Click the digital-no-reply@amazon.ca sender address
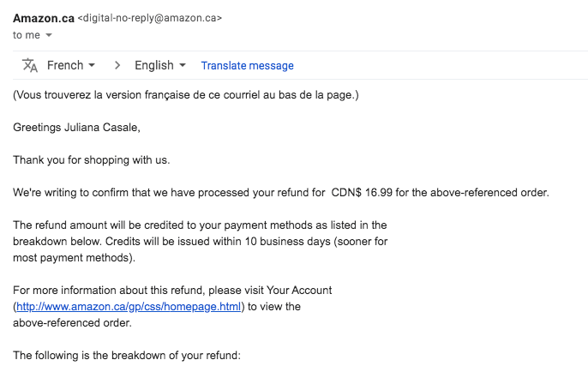This screenshot has width=588, height=372. click(x=150, y=18)
